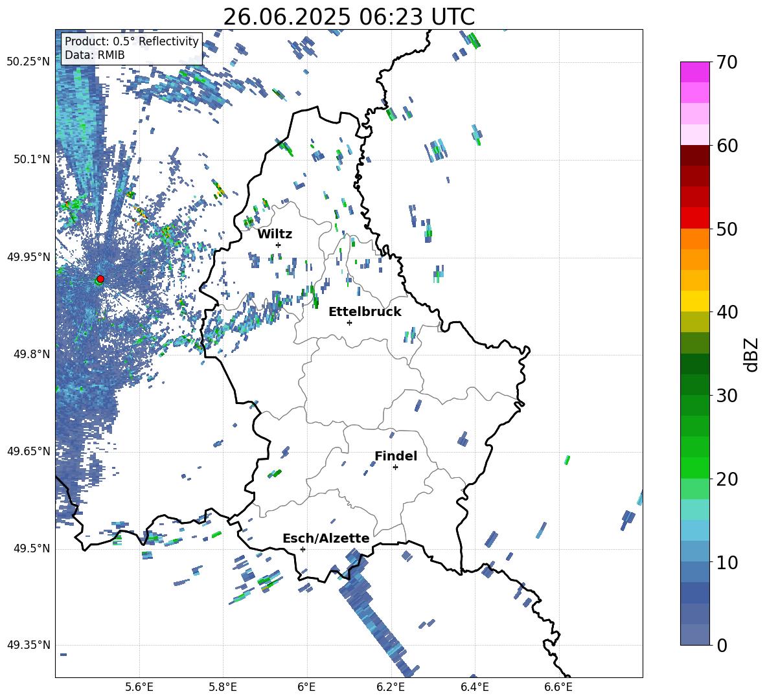The image size is (767, 700).
Task: Click the turquoise colorbar segment between 10 and 20
Action: (694, 510)
